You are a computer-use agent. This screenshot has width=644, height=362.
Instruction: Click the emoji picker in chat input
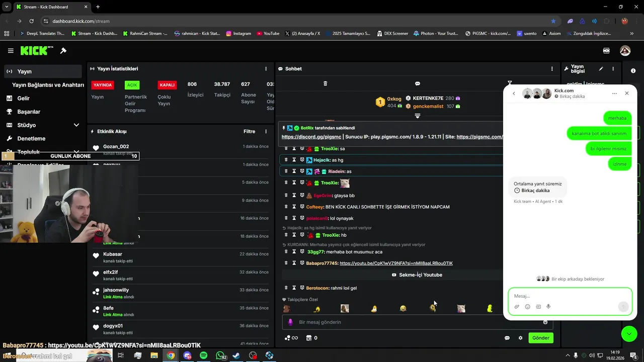point(545,322)
